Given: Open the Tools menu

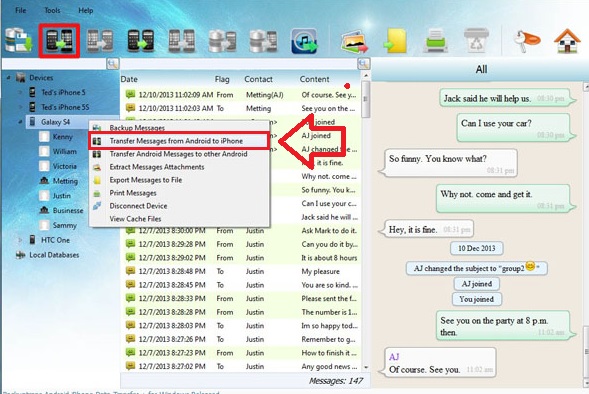Looking at the screenshot, I should click(x=52, y=10).
